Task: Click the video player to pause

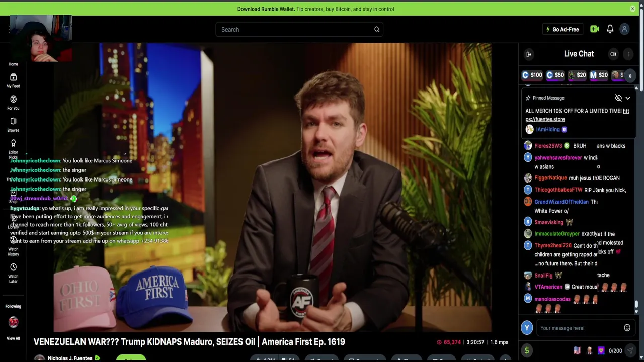Action: click(x=272, y=188)
